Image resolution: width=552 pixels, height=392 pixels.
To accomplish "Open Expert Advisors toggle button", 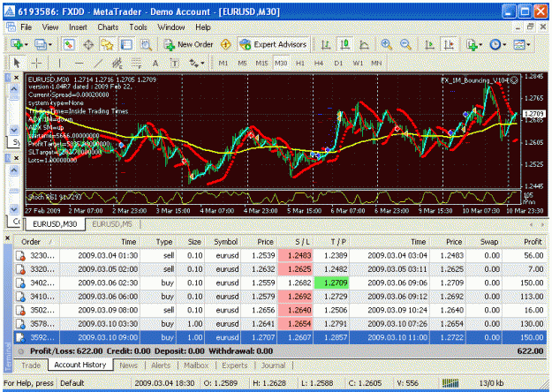I will point(273,45).
